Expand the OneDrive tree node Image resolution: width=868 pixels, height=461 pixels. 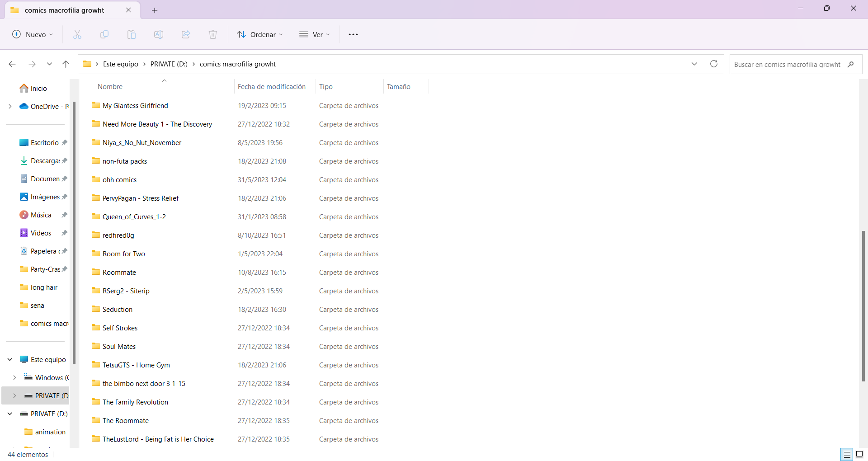(x=10, y=107)
